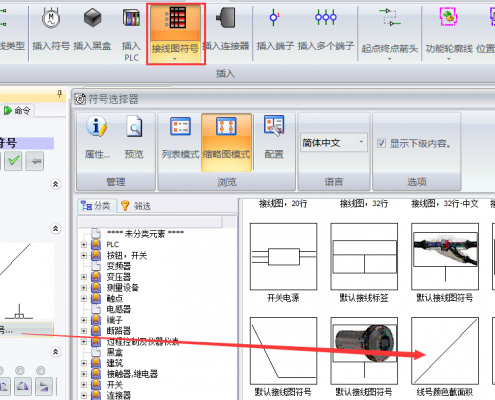This screenshot has width=495, height=400.
Task: Select the 变频器 tree item
Action: 119,266
